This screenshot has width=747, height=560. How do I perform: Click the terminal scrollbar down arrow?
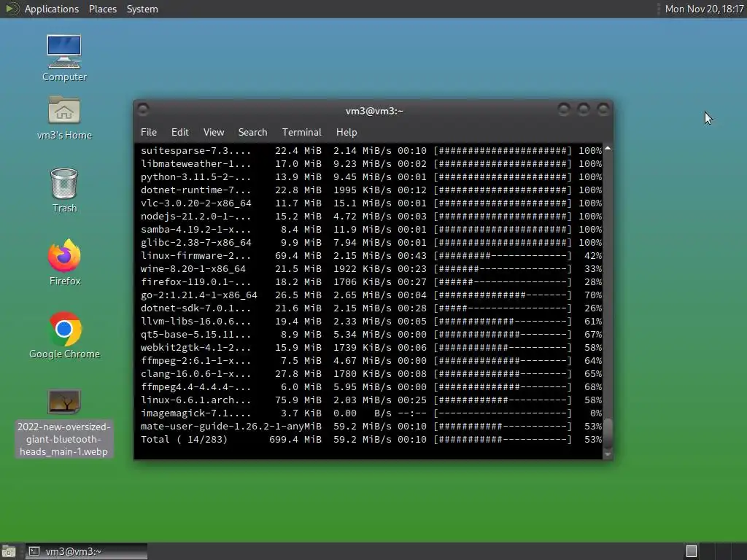[608, 455]
